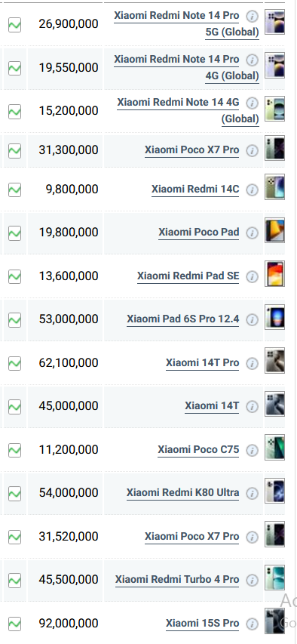Screen dimensions: 297x644
Task: Click the Xiaomi 14T Pro phone thumbnail
Action: click(275, 361)
